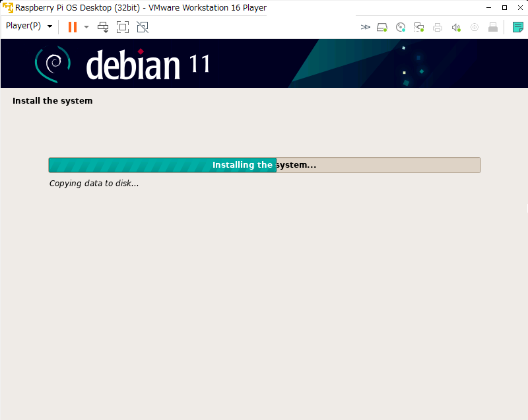Enter full screen mode icon

click(x=123, y=27)
